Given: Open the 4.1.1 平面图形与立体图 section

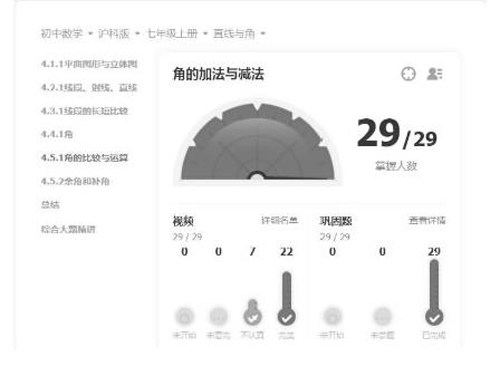Looking at the screenshot, I should 89,64.
